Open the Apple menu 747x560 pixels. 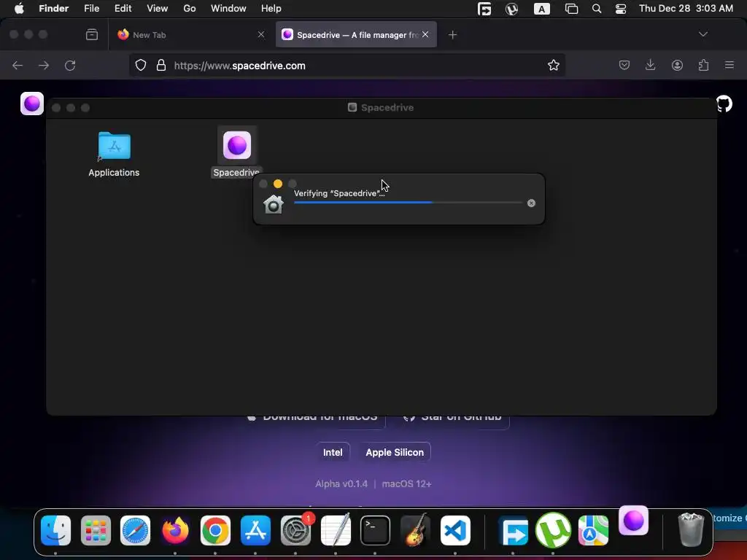tap(19, 9)
